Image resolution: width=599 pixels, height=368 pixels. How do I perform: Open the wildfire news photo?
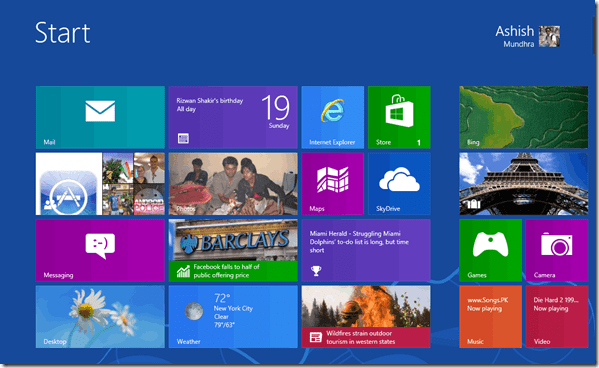click(x=366, y=306)
